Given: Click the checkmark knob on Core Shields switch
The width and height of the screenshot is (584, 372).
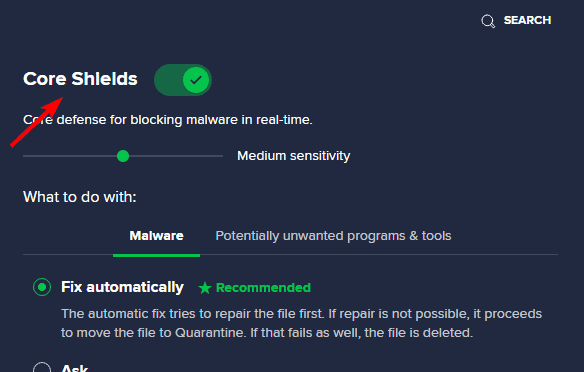Looking at the screenshot, I should pyautogui.click(x=196, y=80).
